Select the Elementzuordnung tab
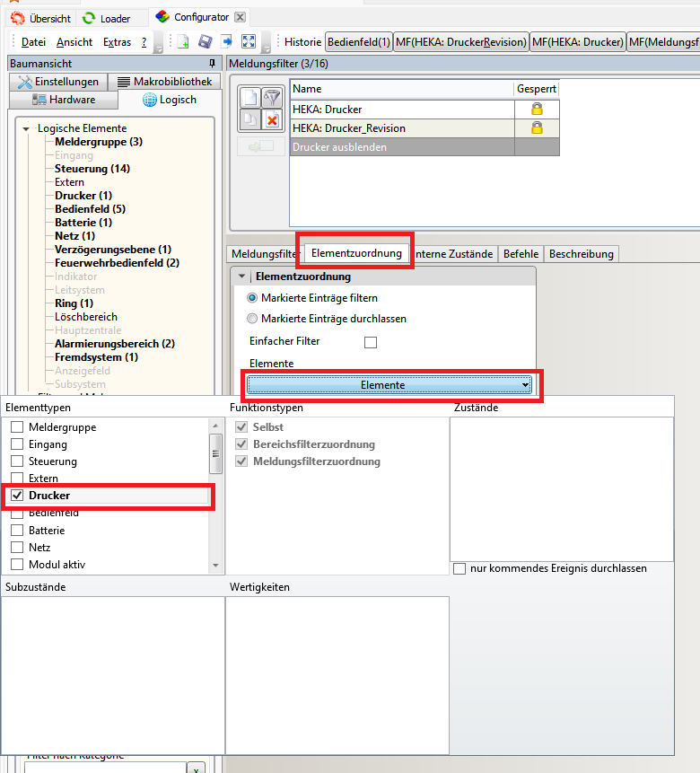Viewport: 700px width, 773px height. tap(356, 253)
